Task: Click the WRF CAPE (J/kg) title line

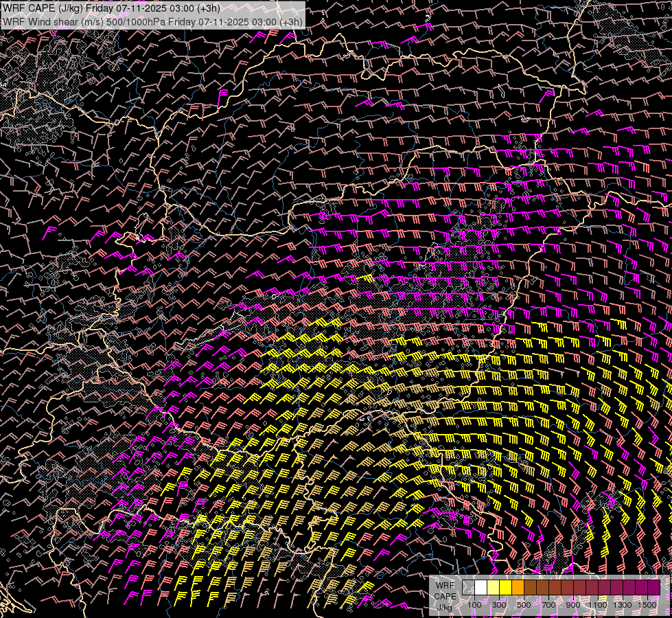Action: click(111, 8)
